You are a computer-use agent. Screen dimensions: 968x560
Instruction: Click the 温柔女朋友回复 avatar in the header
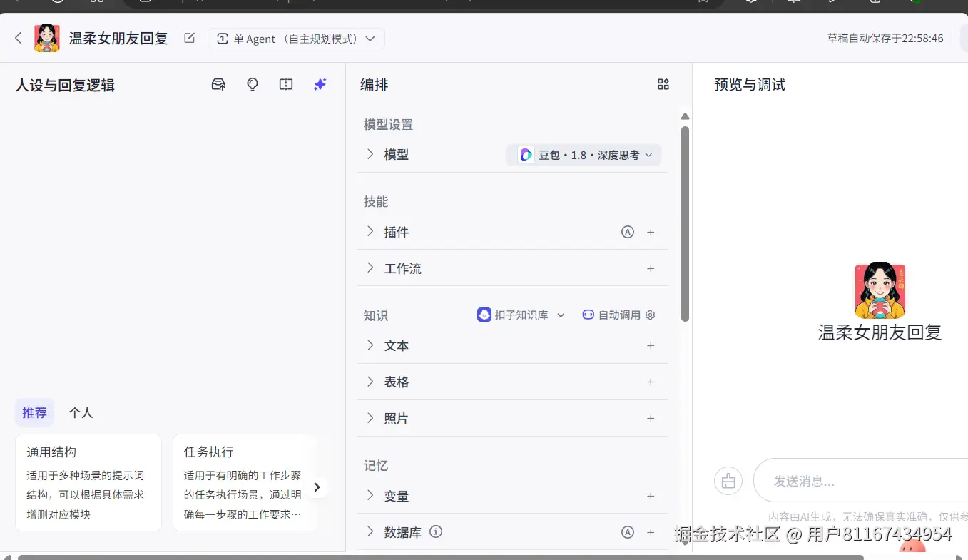coord(47,38)
